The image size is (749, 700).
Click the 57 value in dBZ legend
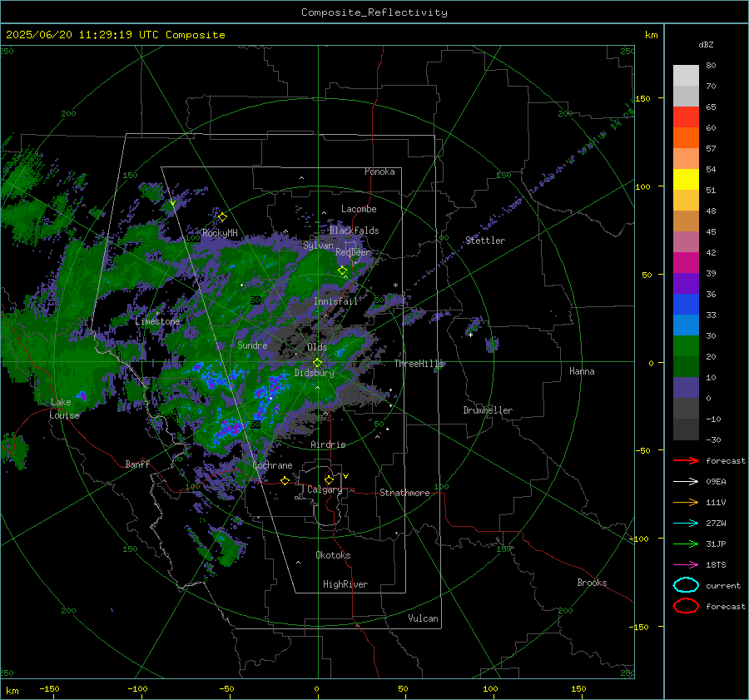click(711, 149)
